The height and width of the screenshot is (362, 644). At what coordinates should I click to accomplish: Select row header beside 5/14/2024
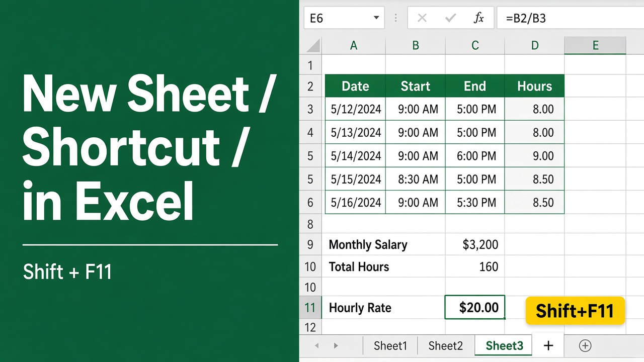coord(310,156)
